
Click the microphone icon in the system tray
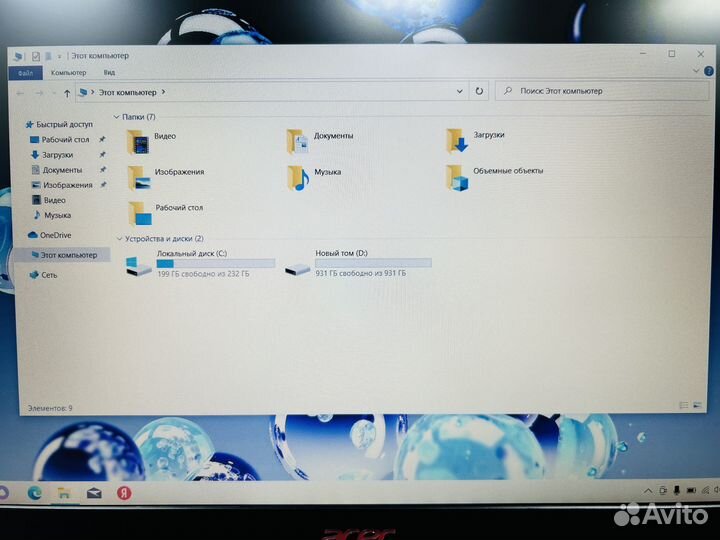coord(676,490)
